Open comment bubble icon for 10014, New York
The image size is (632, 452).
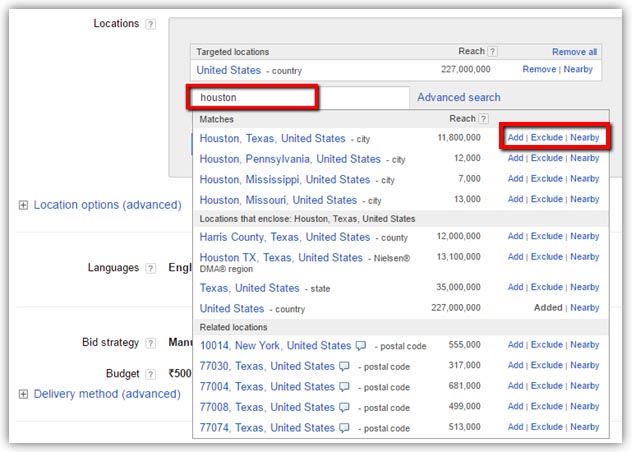(x=361, y=346)
